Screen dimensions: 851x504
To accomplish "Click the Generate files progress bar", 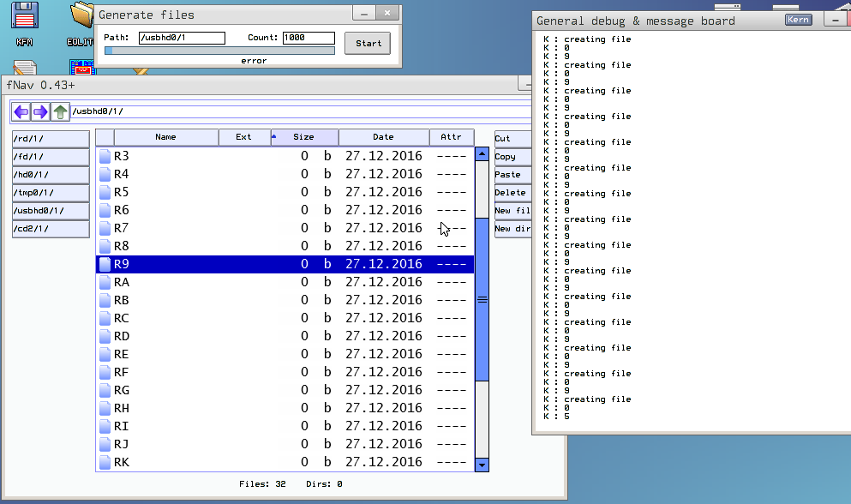I will [219, 51].
